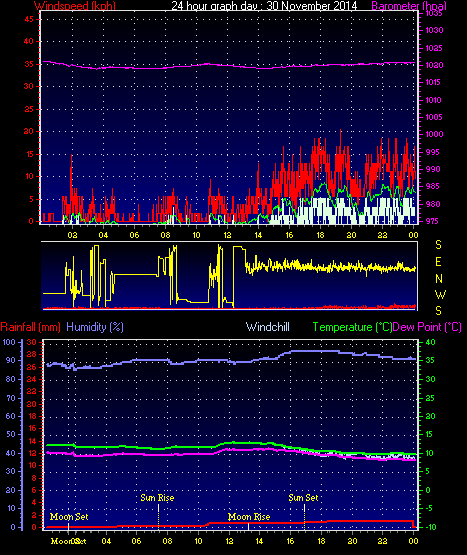This screenshot has width=467, height=555.
Task: Click the 1035 barometer scale value
Action: (x=434, y=13)
